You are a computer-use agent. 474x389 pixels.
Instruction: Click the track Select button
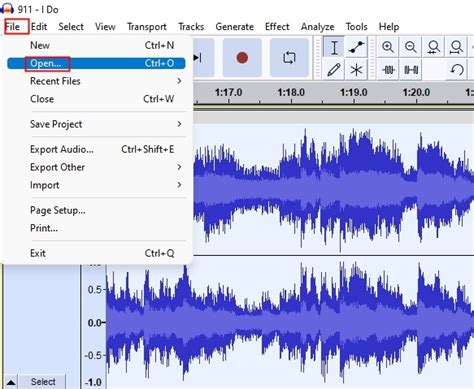pyautogui.click(x=42, y=382)
